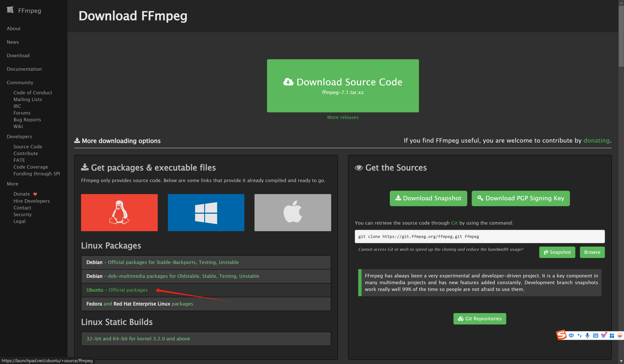The width and height of the screenshot is (624, 364).
Task: Open the Sogou soft keyboard icon
Action: click(x=595, y=335)
